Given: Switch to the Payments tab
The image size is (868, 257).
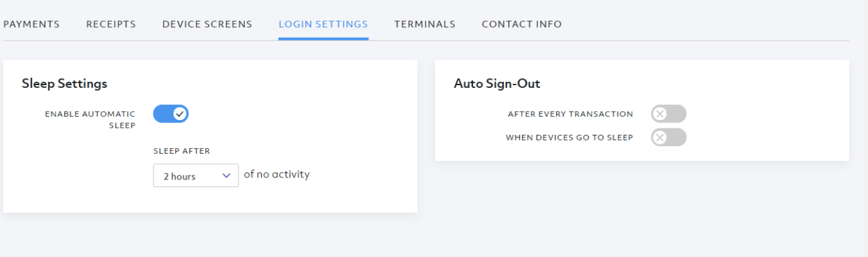Looking at the screenshot, I should coord(31,24).
